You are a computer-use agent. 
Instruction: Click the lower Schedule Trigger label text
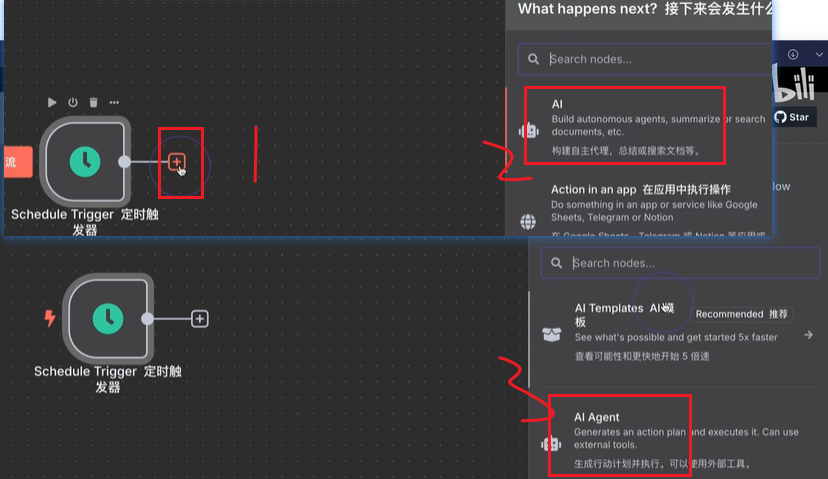point(108,379)
